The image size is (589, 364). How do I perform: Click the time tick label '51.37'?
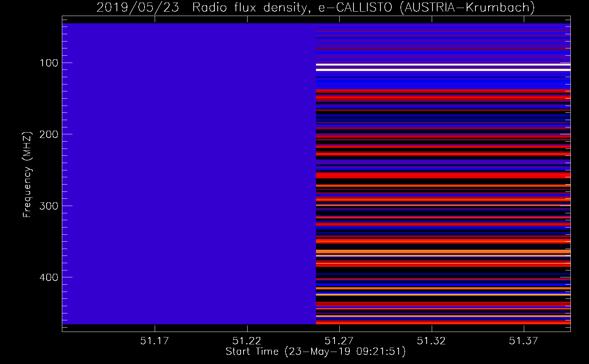point(523,341)
